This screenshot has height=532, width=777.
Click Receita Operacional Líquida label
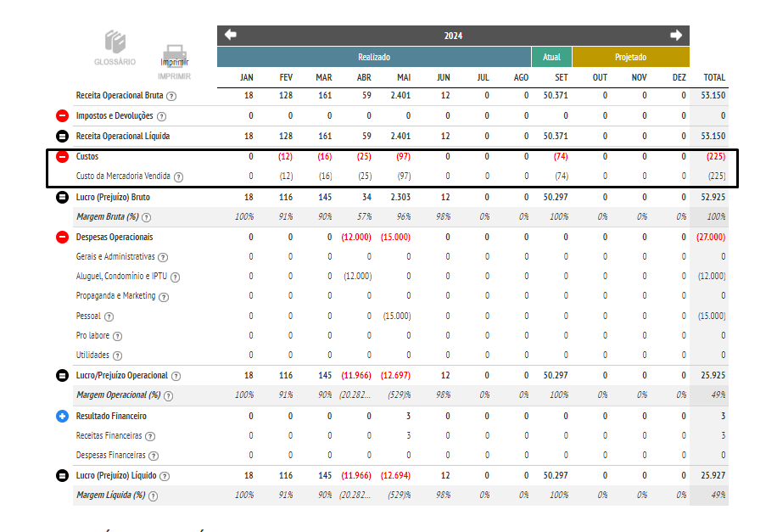point(123,136)
